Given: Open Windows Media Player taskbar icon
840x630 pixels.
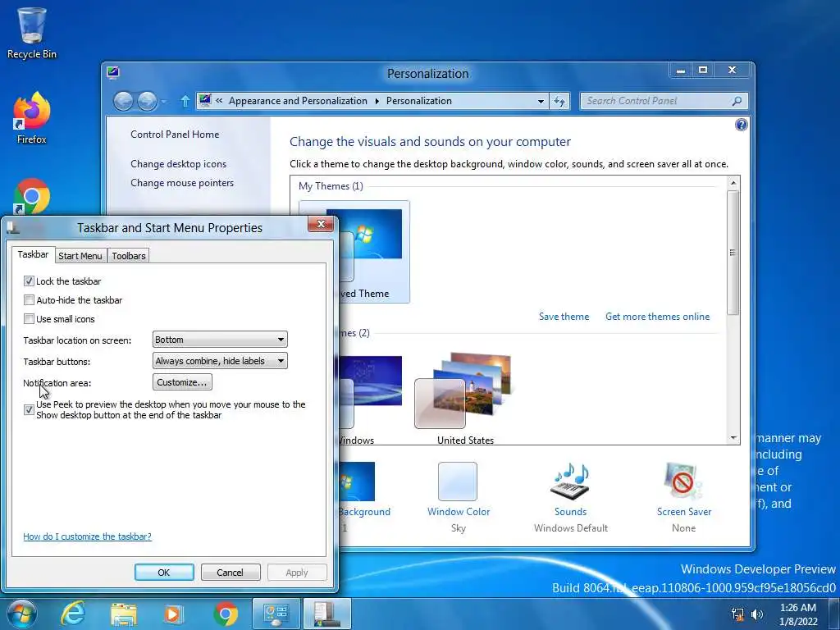Looking at the screenshot, I should click(x=173, y=614).
